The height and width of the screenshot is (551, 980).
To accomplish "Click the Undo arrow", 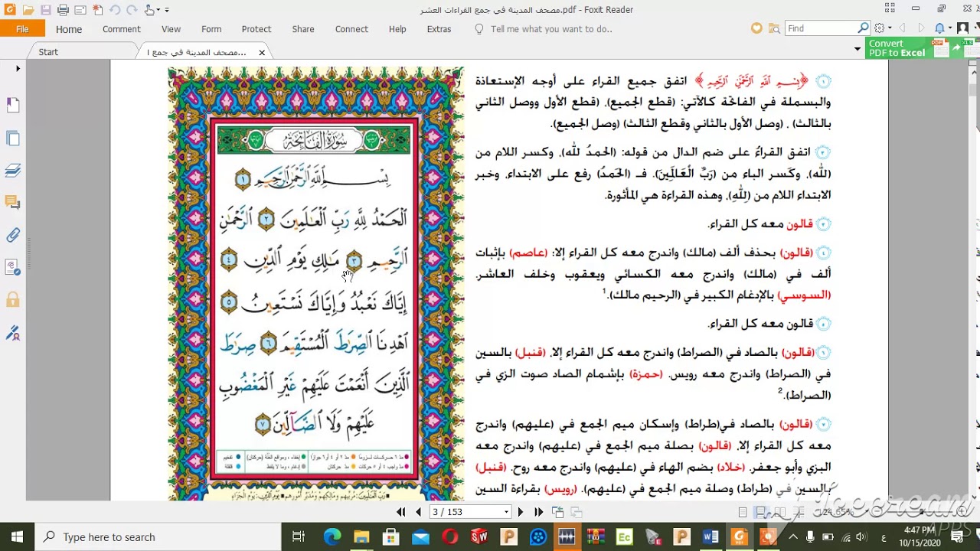I will tap(115, 10).
